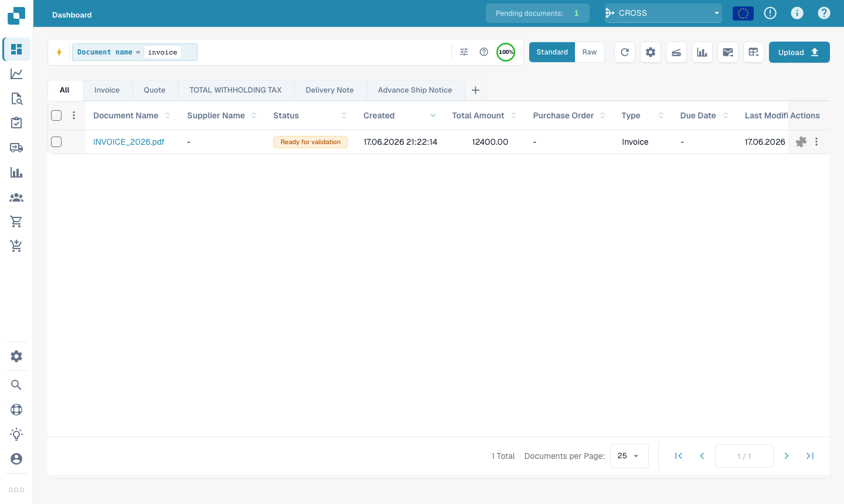Tick the INVOICE_2026.pdf row checkbox
This screenshot has height=504, width=844.
point(56,142)
